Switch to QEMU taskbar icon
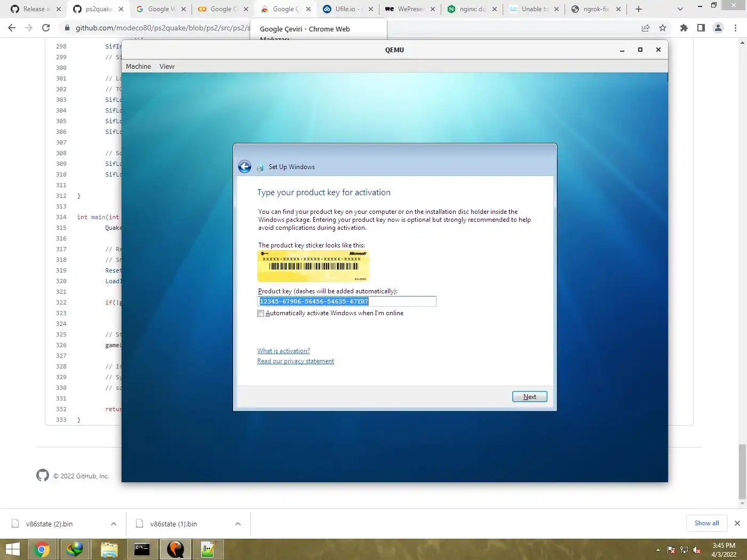The height and width of the screenshot is (560, 747). [176, 549]
